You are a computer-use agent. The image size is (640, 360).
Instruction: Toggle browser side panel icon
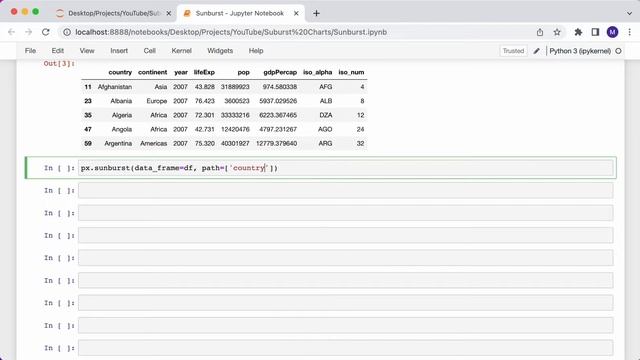[x=595, y=32]
